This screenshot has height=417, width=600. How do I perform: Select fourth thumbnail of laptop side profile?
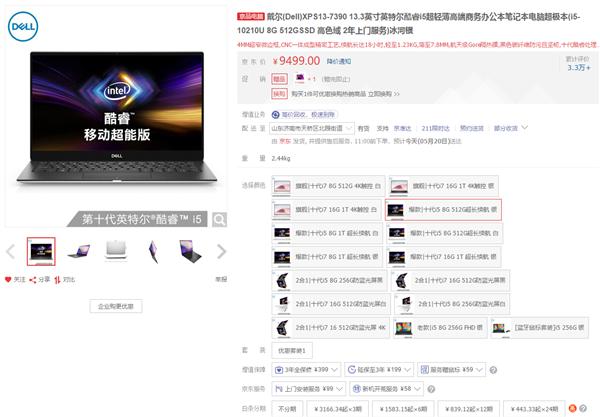point(153,251)
